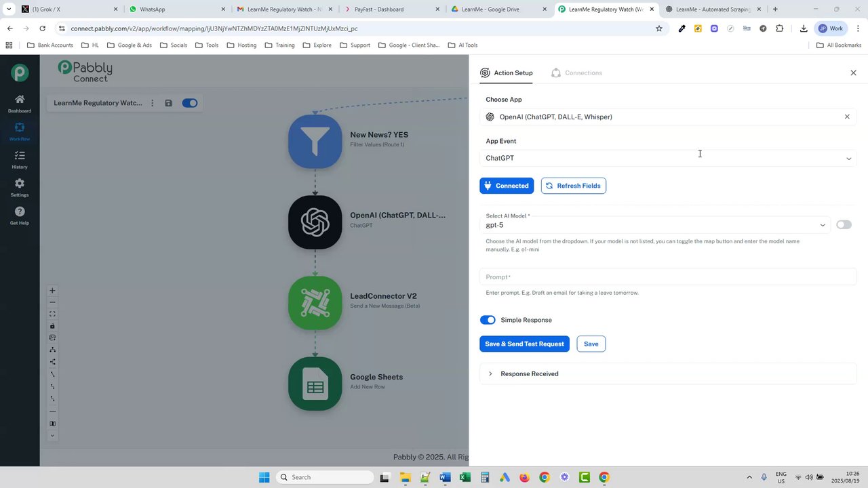Image resolution: width=868 pixels, height=488 pixels.
Task: Click the Refresh Fields button
Action: [573, 186]
